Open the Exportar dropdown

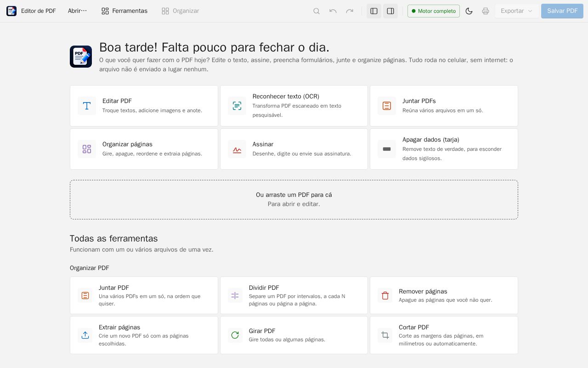(517, 11)
